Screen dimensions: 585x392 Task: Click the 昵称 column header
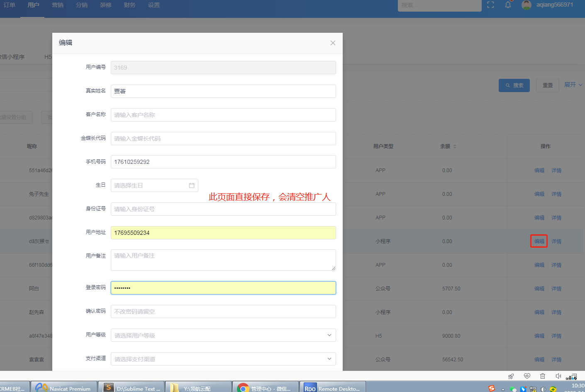tap(32, 146)
